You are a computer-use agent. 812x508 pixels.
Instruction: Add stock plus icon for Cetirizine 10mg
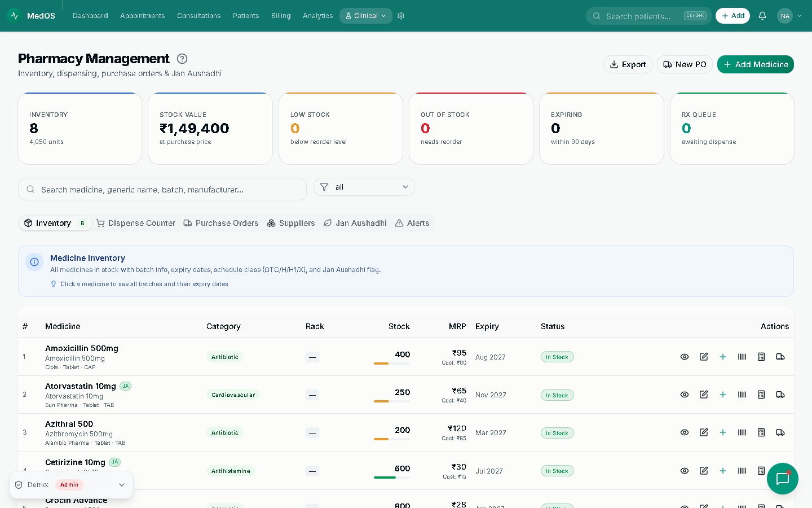tap(723, 471)
